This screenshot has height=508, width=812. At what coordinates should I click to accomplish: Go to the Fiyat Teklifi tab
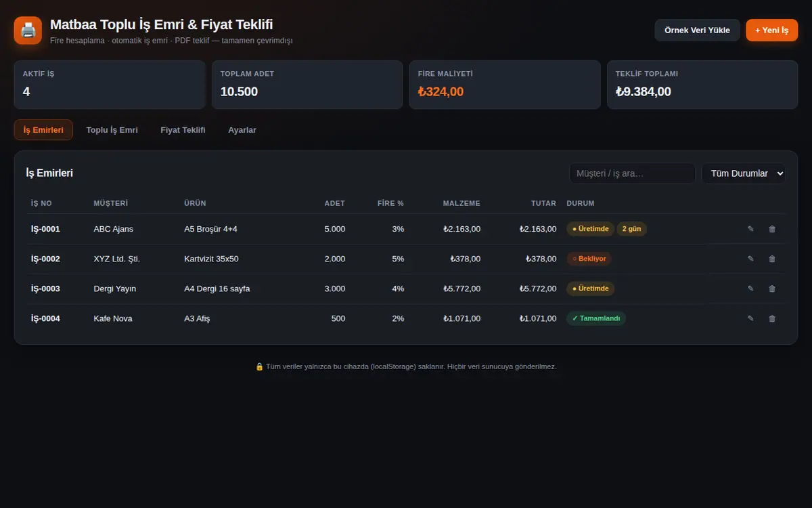pyautogui.click(x=183, y=130)
